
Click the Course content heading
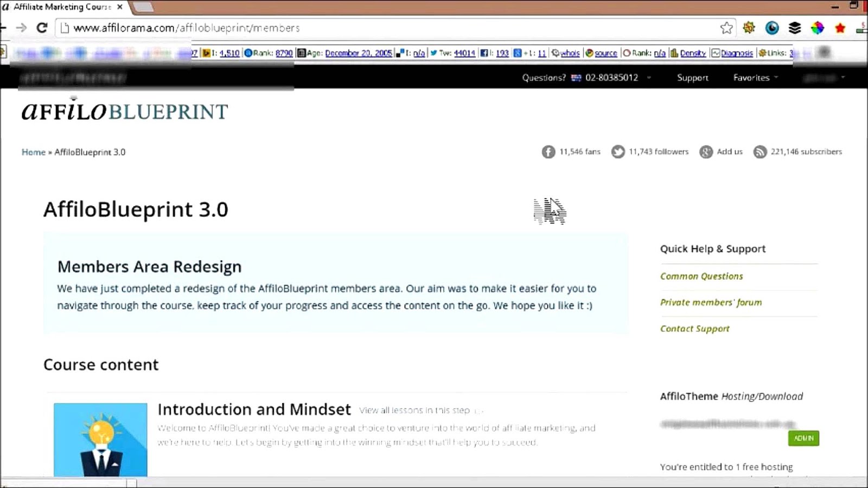pyautogui.click(x=101, y=364)
